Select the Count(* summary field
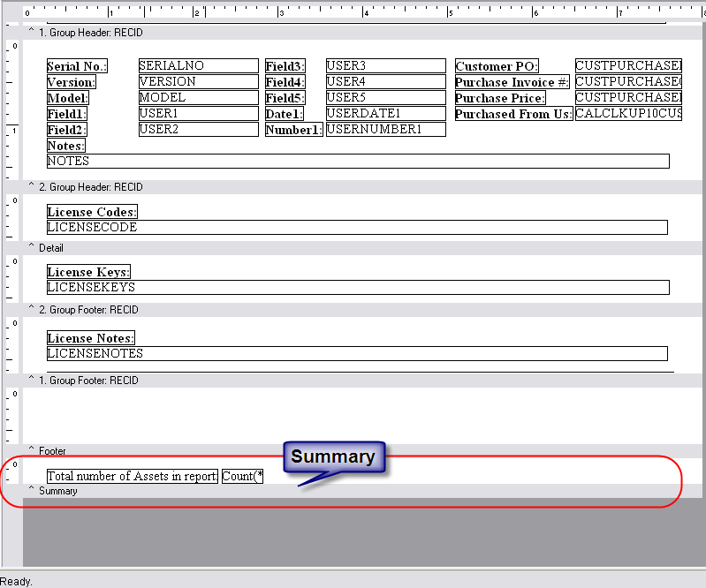This screenshot has height=588, width=706. click(242, 477)
